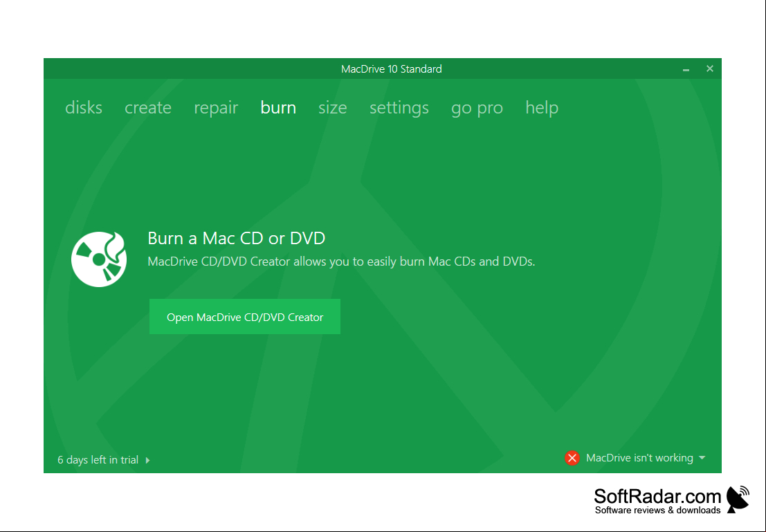This screenshot has height=532, width=766.
Task: Click the burning disc icon
Action: tap(99, 259)
